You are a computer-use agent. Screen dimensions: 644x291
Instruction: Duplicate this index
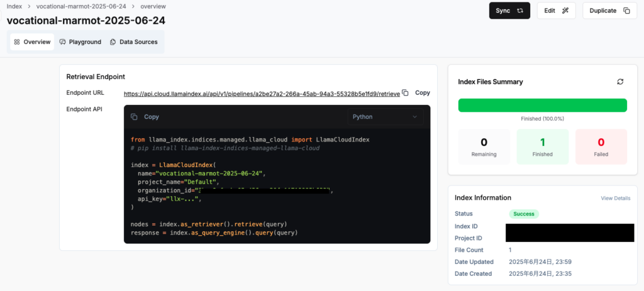609,11
